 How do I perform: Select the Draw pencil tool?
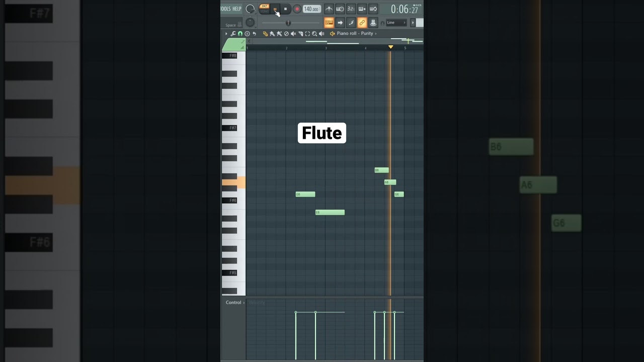265,34
